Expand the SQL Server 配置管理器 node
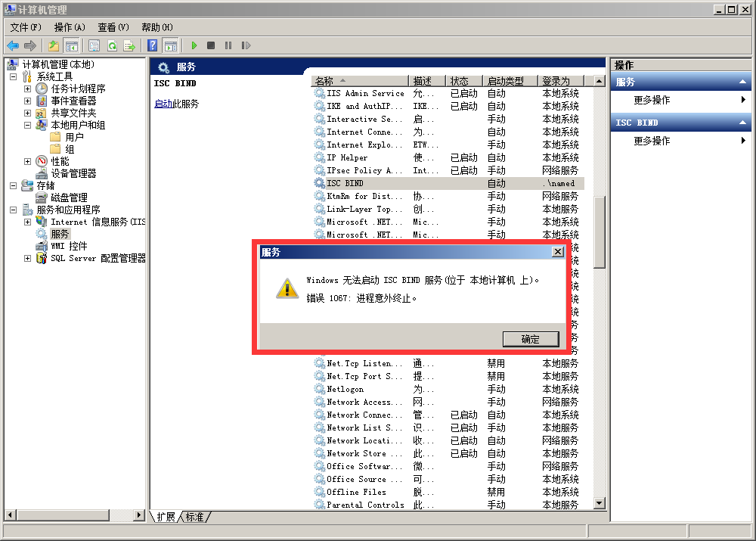Image resolution: width=756 pixels, height=541 pixels. [27, 258]
